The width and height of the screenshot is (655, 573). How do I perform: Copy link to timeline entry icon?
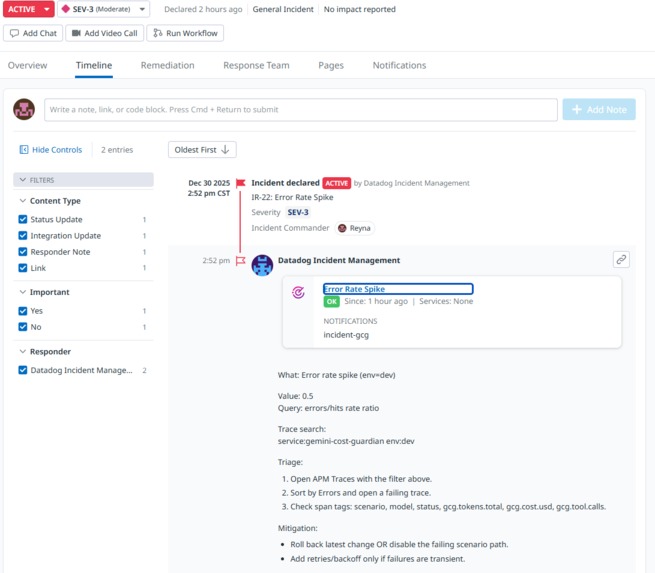click(621, 260)
